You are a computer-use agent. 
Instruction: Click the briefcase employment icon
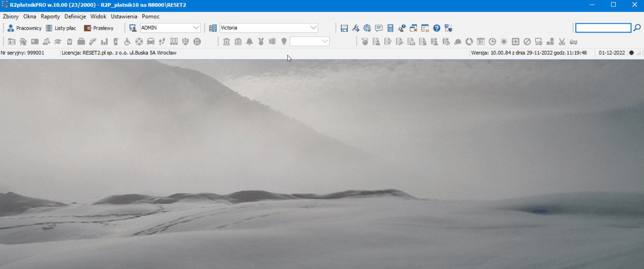pos(81,41)
